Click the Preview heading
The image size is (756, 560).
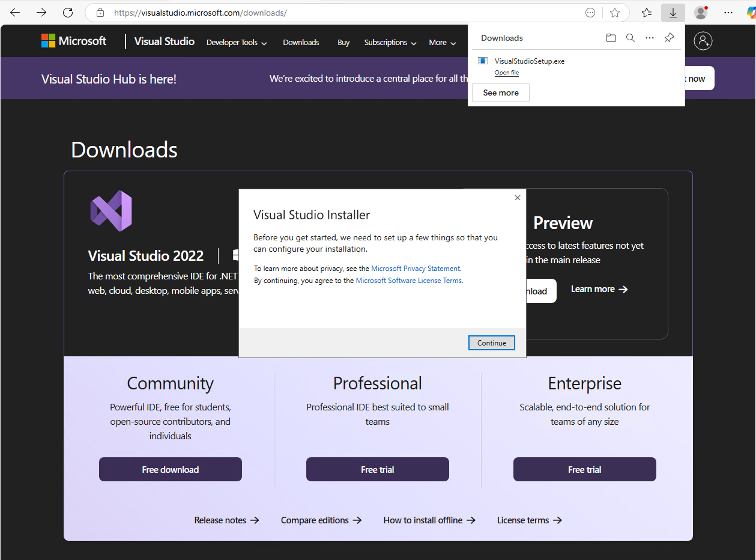coord(563,223)
